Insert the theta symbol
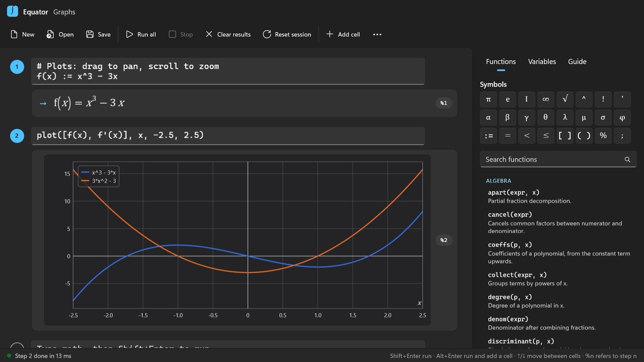 point(546,117)
